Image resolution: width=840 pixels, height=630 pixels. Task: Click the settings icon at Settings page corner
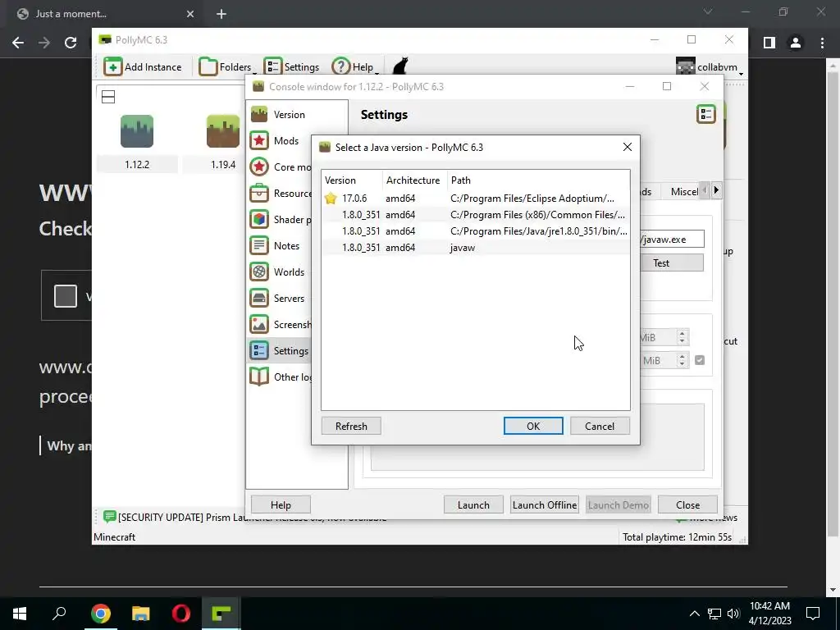(x=706, y=114)
